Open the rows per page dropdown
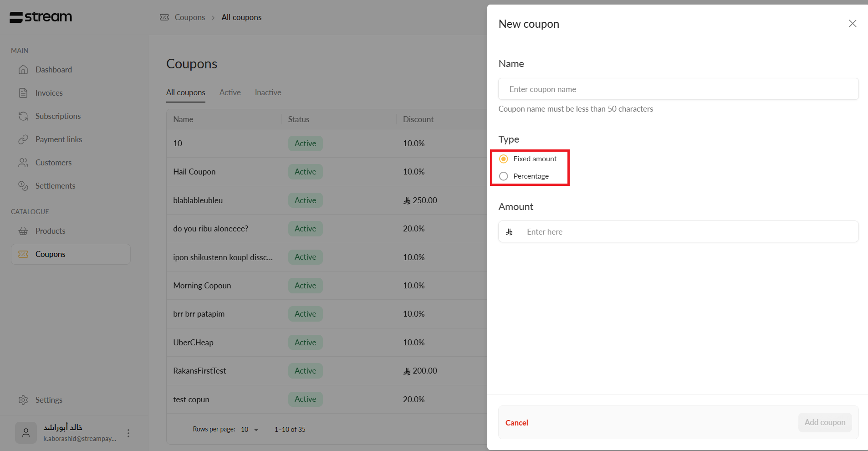 coord(250,430)
